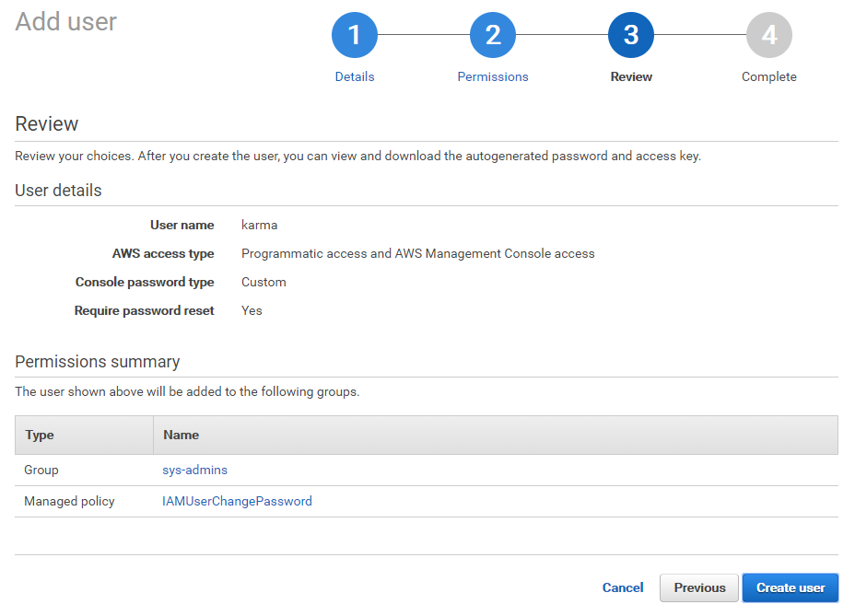The image size is (855, 616).
Task: Click the Type column header
Action: point(40,435)
